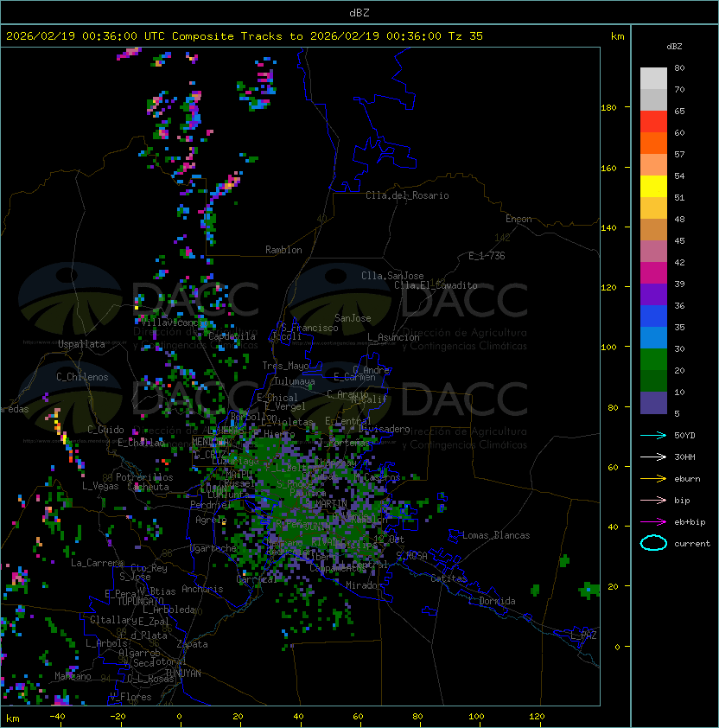Click the cyan 'current' ellipse symbol
Image resolution: width=719 pixels, height=728 pixels.
653,543
